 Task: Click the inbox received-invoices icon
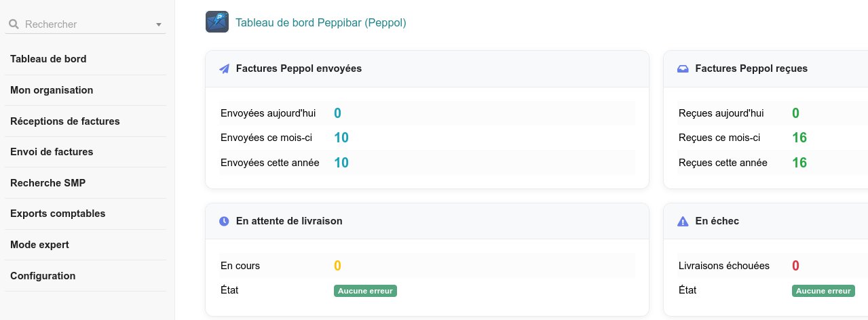pyautogui.click(x=683, y=68)
